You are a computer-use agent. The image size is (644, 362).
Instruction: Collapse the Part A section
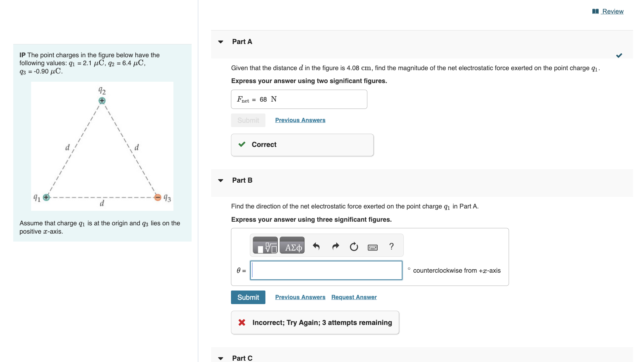click(220, 42)
